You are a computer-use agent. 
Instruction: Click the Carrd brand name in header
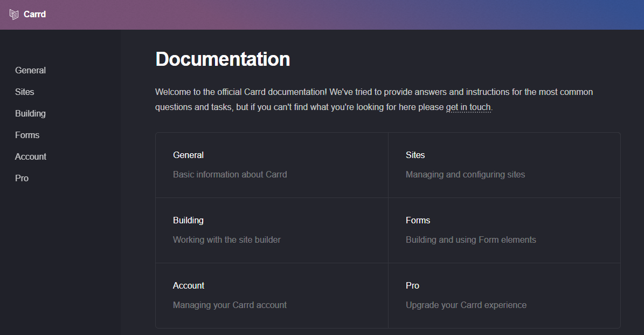point(34,15)
